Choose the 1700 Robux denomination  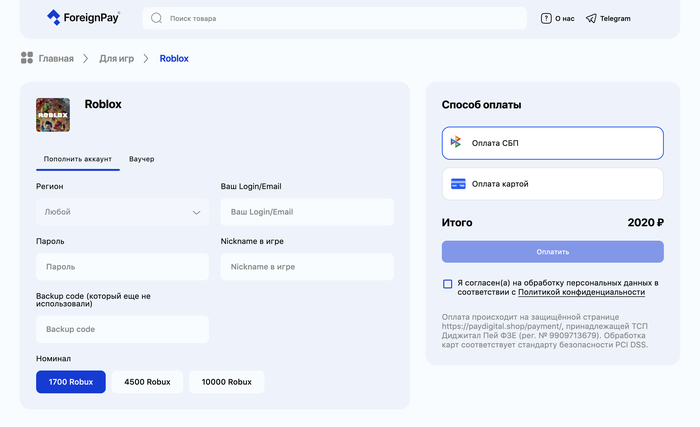coord(71,382)
